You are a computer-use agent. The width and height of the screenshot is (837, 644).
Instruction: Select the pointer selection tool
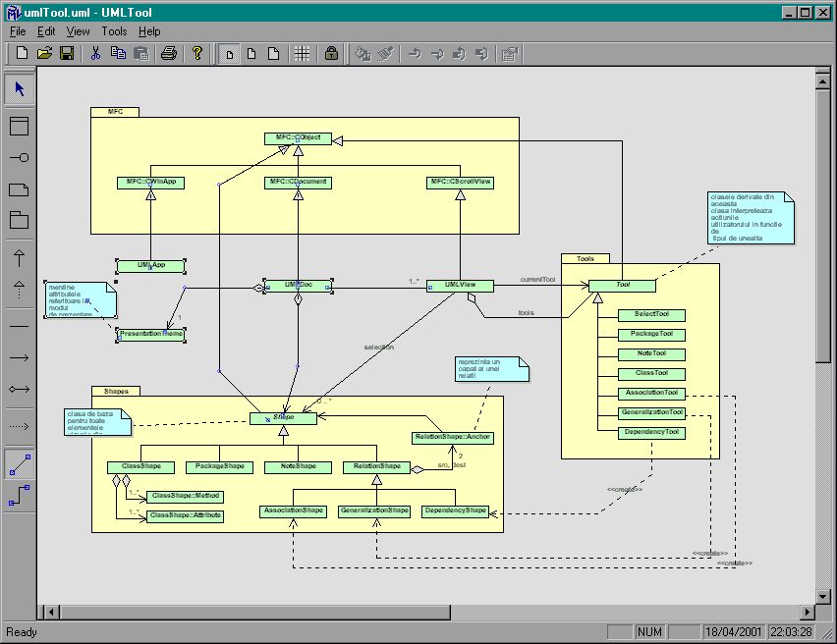(20, 89)
